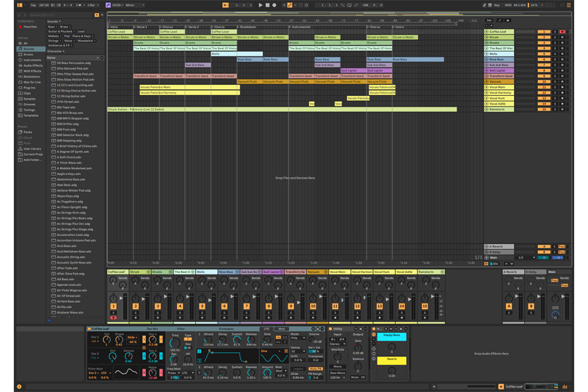Click the scale mode purple icon

coord(108,5)
